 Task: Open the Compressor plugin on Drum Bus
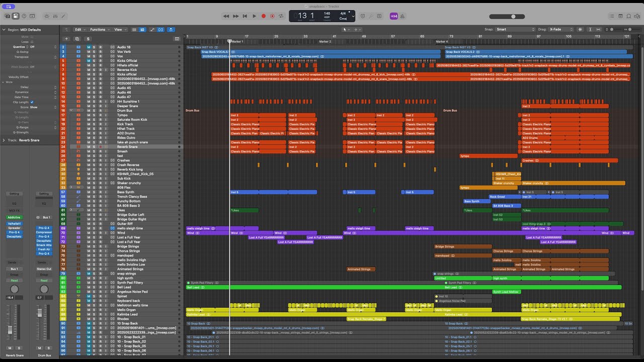click(x=44, y=232)
